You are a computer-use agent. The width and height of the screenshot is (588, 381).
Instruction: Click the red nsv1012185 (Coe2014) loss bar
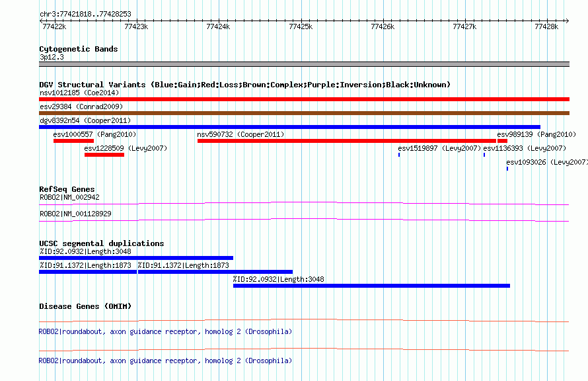pos(304,99)
